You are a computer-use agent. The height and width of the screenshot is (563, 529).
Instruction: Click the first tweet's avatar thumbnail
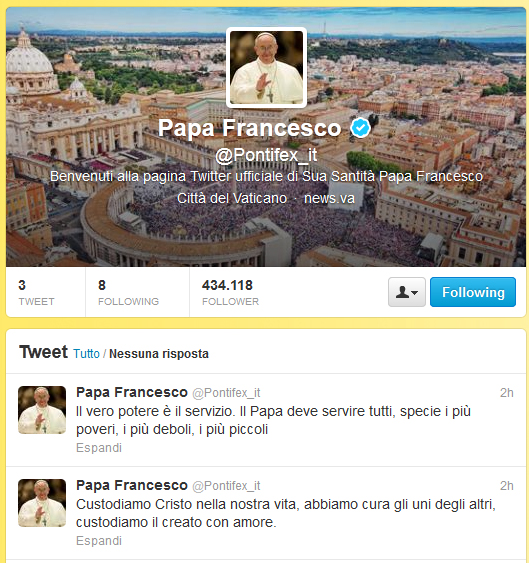(42, 410)
